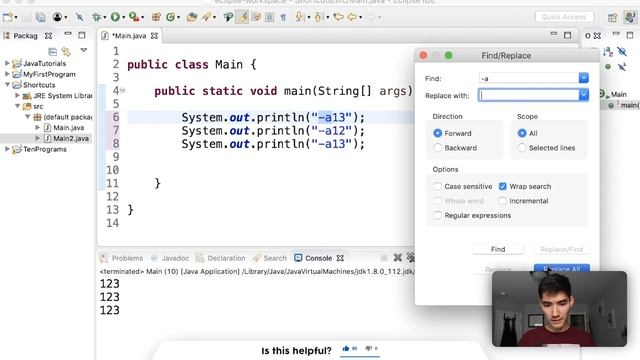This screenshot has width=640, height=360.
Task: Expand the MyFirstProgram project
Action: coord(7,74)
